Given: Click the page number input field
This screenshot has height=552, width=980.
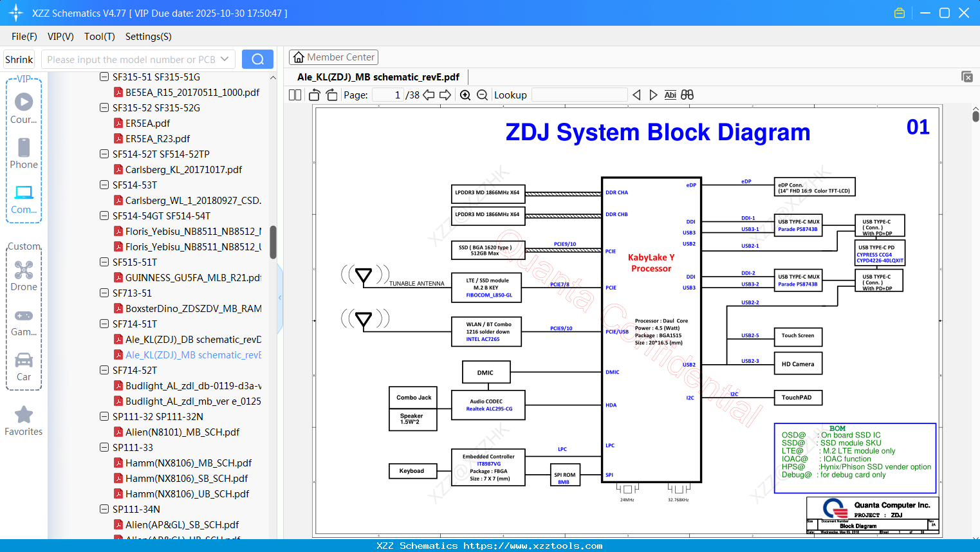Looking at the screenshot, I should [388, 95].
